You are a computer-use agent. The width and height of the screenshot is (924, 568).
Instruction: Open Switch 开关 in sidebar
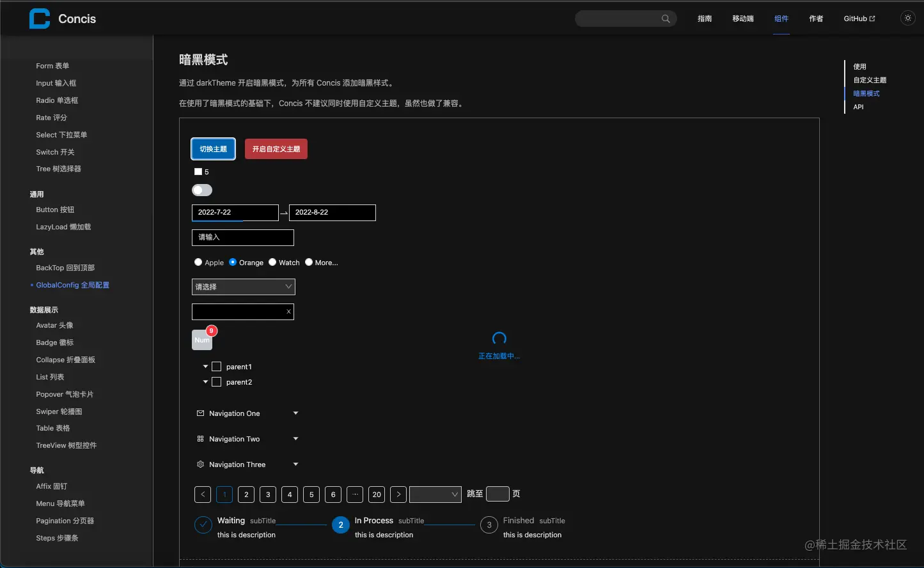[56, 152]
